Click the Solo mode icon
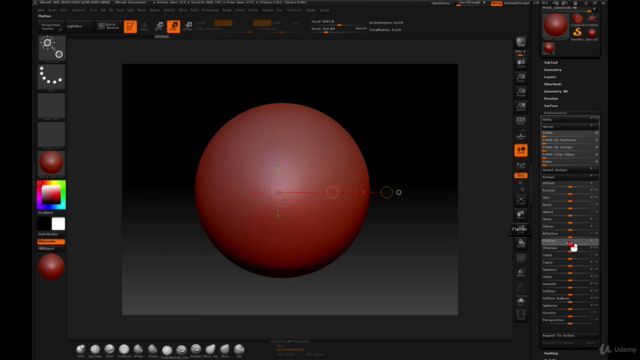Image resolution: width=640 pixels, height=360 pixels. click(521, 302)
